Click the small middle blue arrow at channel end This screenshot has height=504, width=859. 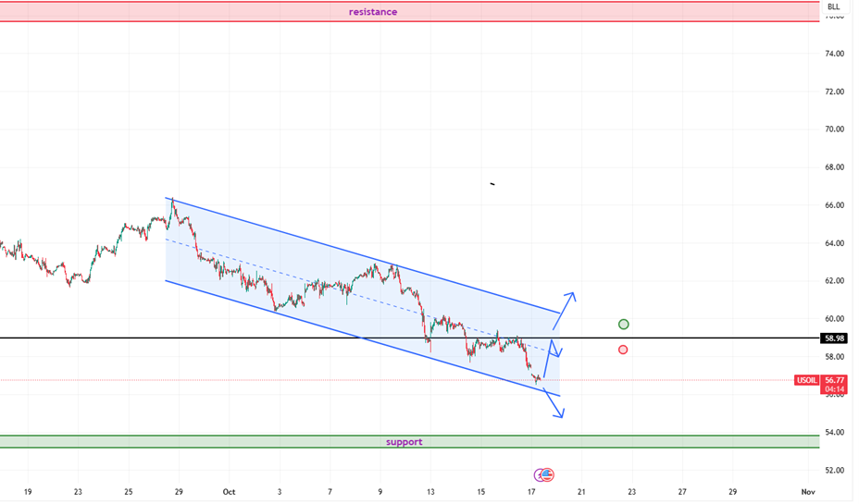click(554, 350)
